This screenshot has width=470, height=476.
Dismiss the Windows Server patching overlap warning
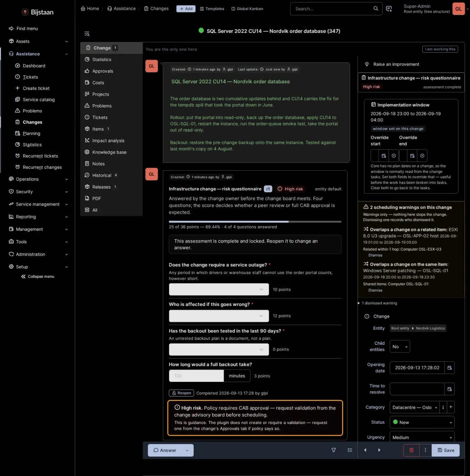375,290
